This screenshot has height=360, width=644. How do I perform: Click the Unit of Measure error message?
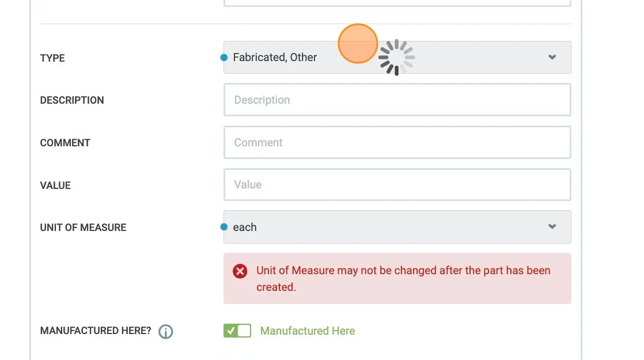(403, 279)
